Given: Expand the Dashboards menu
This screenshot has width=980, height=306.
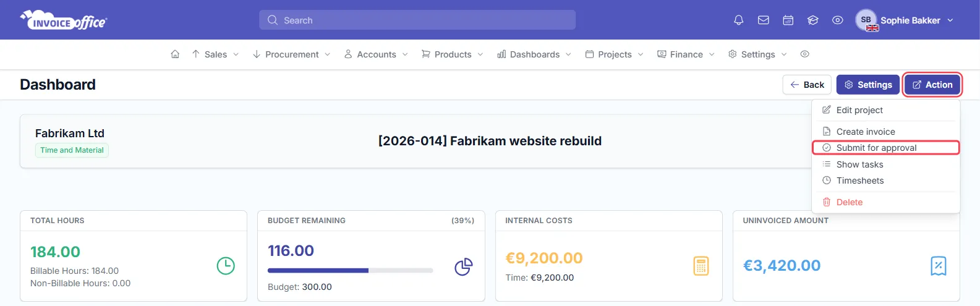Looking at the screenshot, I should tap(534, 54).
